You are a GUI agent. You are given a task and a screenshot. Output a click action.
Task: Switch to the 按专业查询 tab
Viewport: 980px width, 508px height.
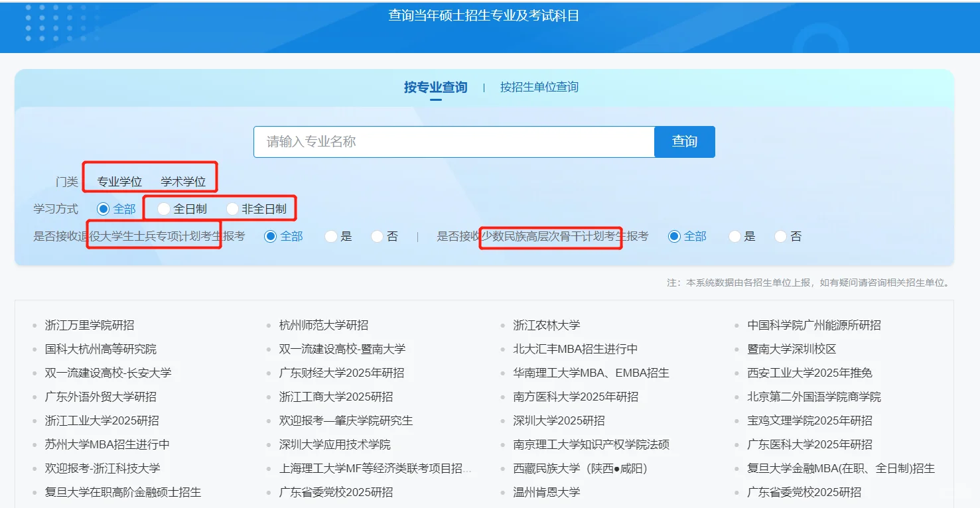[435, 86]
